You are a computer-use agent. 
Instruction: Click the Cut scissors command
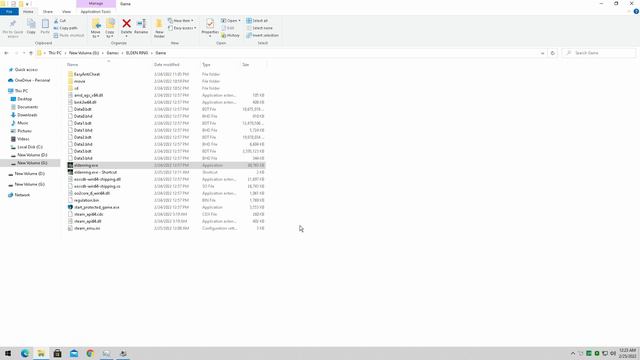(60, 21)
